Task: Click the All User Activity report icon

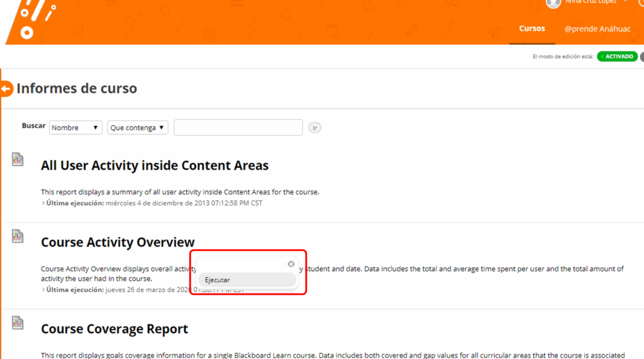Action: click(x=18, y=160)
